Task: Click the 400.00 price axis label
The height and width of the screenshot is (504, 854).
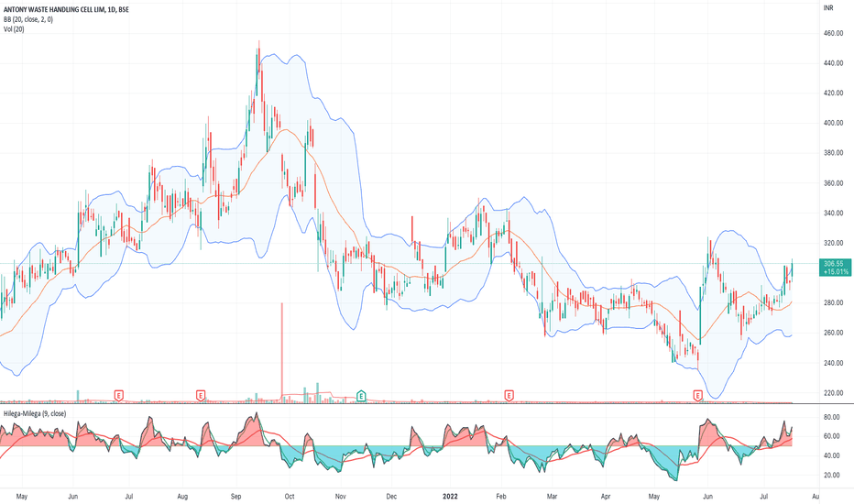Action: pyautogui.click(x=834, y=123)
